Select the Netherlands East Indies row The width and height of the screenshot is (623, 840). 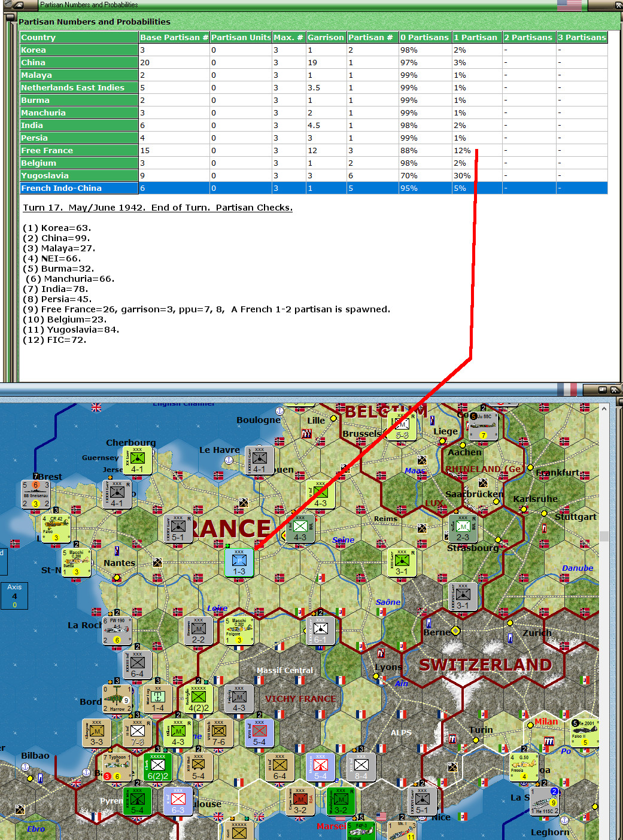[314, 87]
